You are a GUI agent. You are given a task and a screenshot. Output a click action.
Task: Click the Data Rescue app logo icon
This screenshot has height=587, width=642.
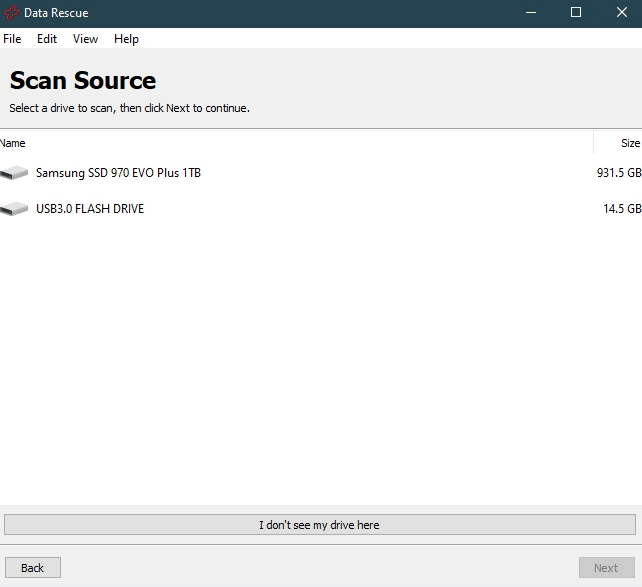click(11, 13)
